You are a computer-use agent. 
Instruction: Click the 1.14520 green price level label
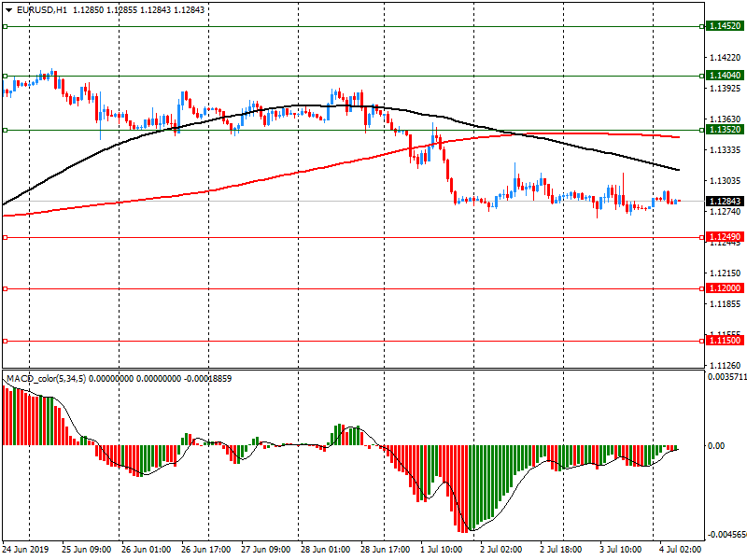tap(725, 26)
